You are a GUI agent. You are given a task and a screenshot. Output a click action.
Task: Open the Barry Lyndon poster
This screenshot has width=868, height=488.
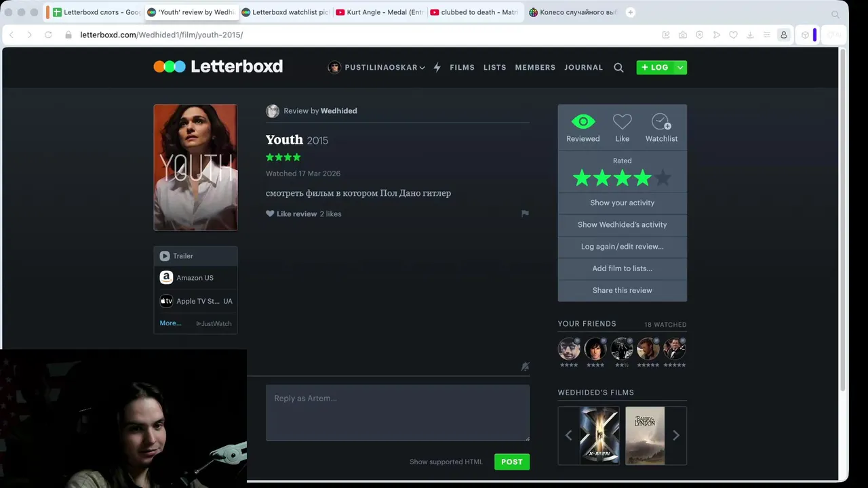(645, 435)
